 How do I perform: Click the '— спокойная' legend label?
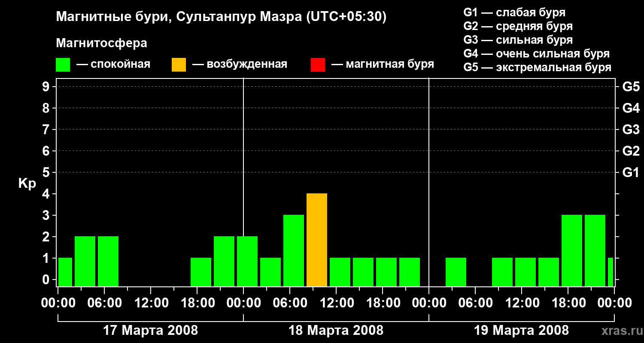tap(113, 65)
